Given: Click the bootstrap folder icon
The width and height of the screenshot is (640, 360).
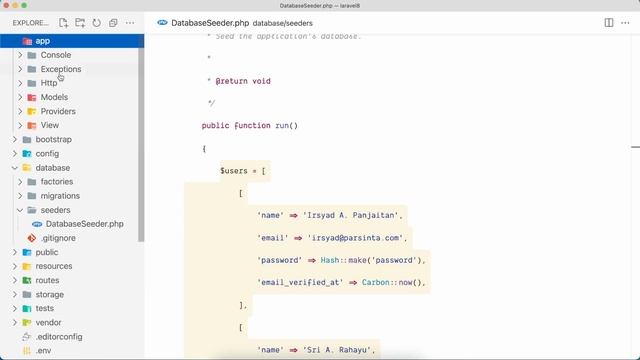Looking at the screenshot, I should [27, 139].
